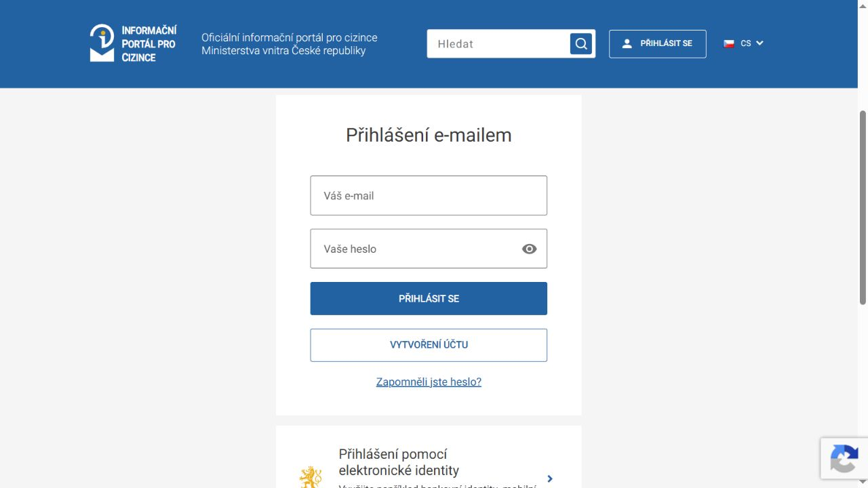
Task: Click the VYTVOŘENÍ ÚČTU button
Action: tap(429, 345)
